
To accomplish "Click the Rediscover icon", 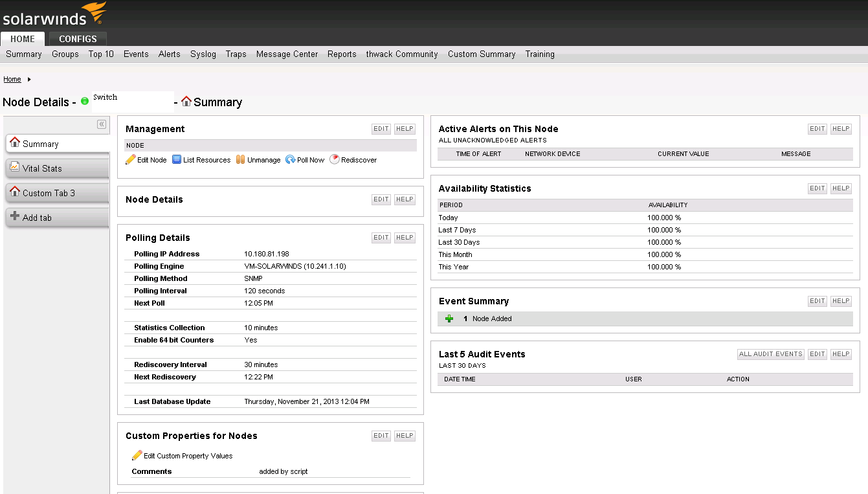I will pos(335,160).
